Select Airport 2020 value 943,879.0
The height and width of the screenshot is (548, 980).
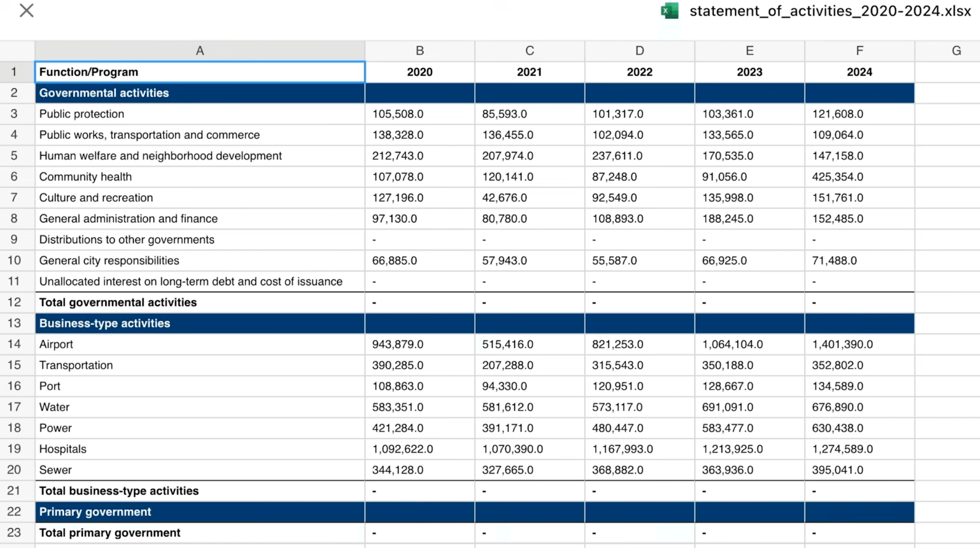(x=419, y=345)
